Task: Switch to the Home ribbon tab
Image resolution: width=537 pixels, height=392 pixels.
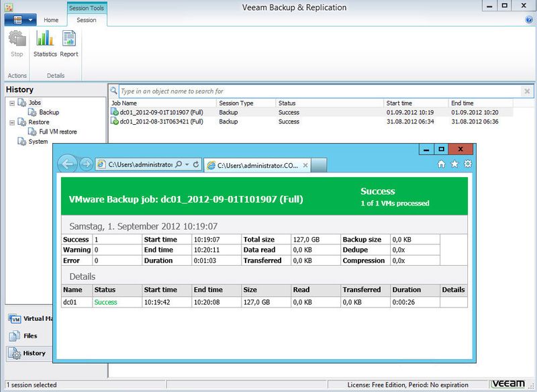Action: click(x=51, y=20)
